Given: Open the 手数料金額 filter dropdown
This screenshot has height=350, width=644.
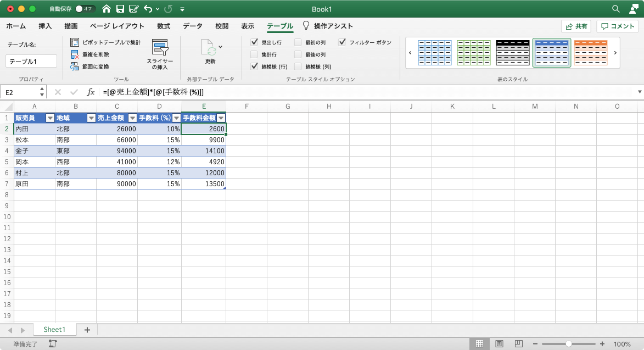Looking at the screenshot, I should pyautogui.click(x=221, y=118).
